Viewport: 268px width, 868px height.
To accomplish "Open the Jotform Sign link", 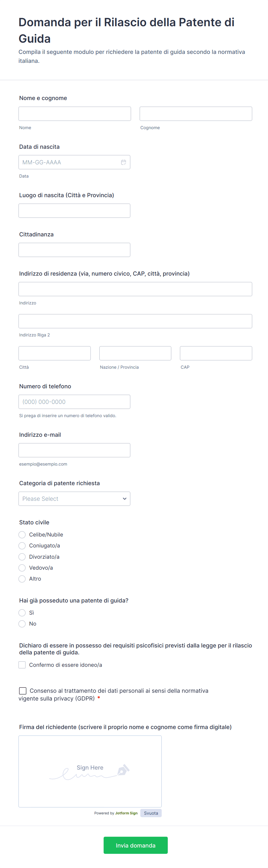I will [126, 813].
